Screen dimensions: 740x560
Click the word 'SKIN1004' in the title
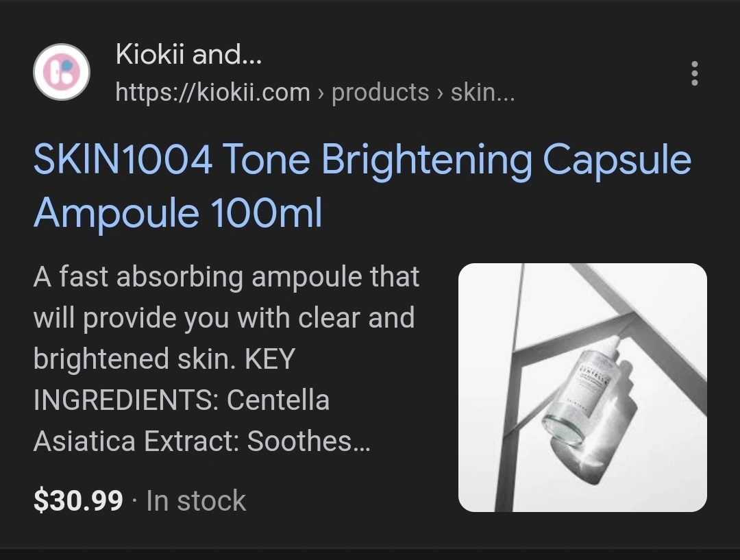tap(123, 160)
